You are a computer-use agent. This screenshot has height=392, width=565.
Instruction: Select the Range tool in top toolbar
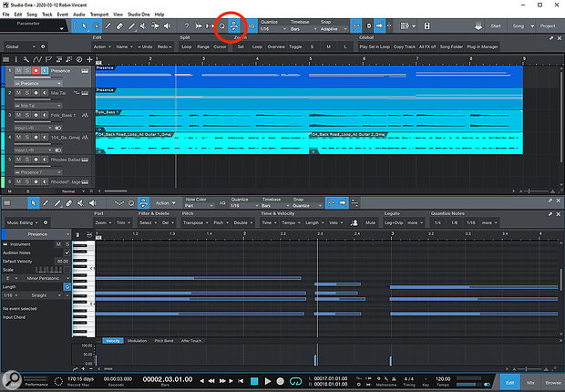coord(96,26)
